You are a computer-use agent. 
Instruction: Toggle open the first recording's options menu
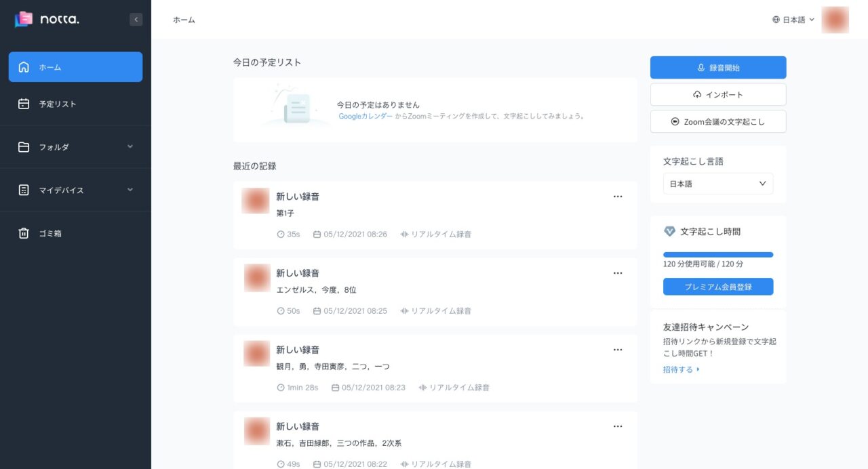click(618, 196)
